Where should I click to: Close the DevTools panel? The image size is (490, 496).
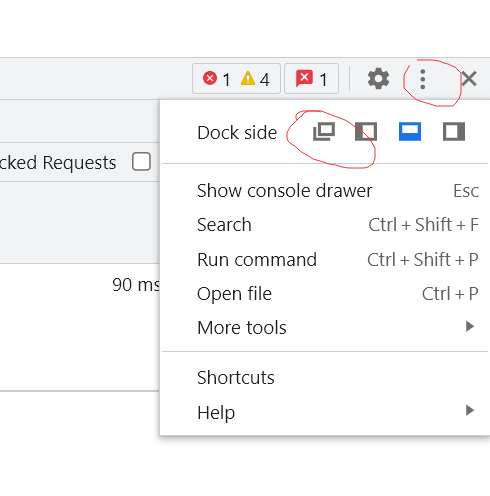pyautogui.click(x=469, y=79)
